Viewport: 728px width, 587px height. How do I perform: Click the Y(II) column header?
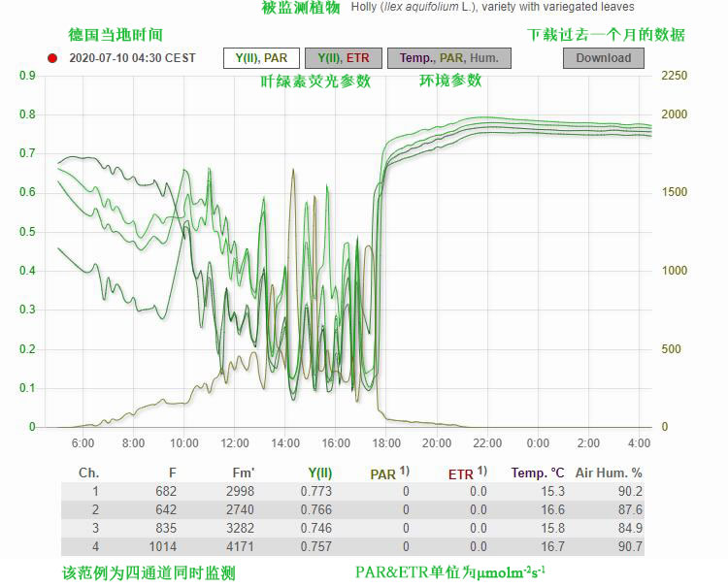[x=320, y=473]
